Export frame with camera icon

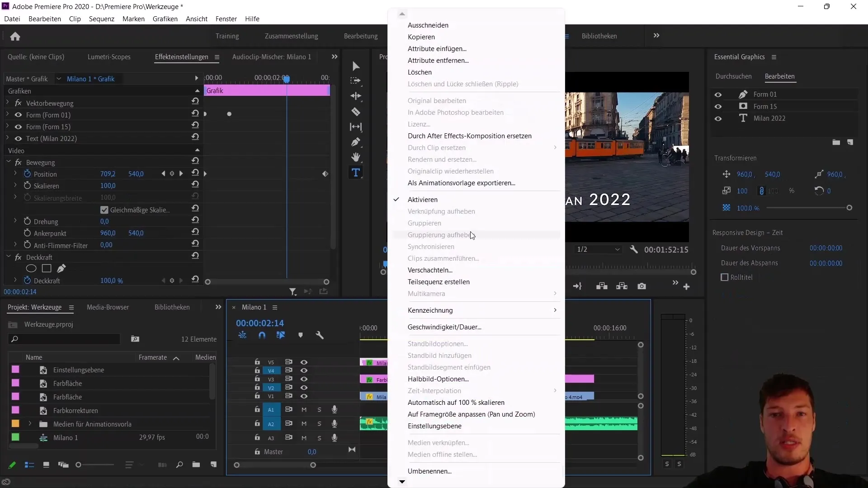pos(642,286)
